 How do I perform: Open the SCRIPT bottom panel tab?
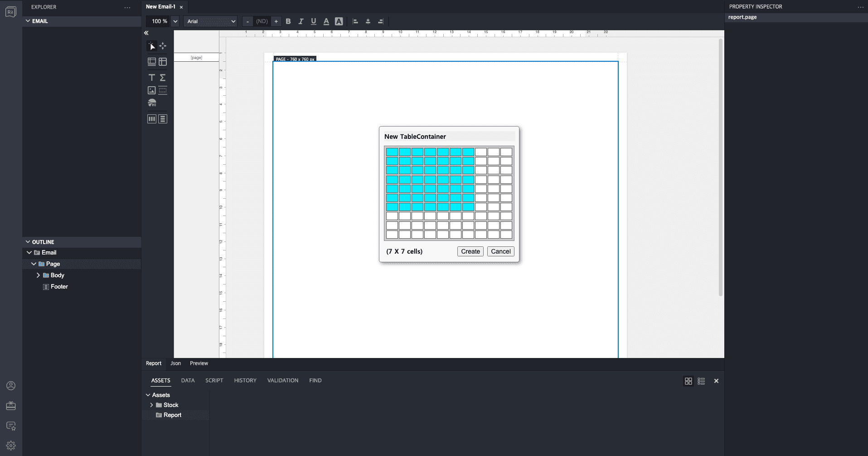[214, 380]
